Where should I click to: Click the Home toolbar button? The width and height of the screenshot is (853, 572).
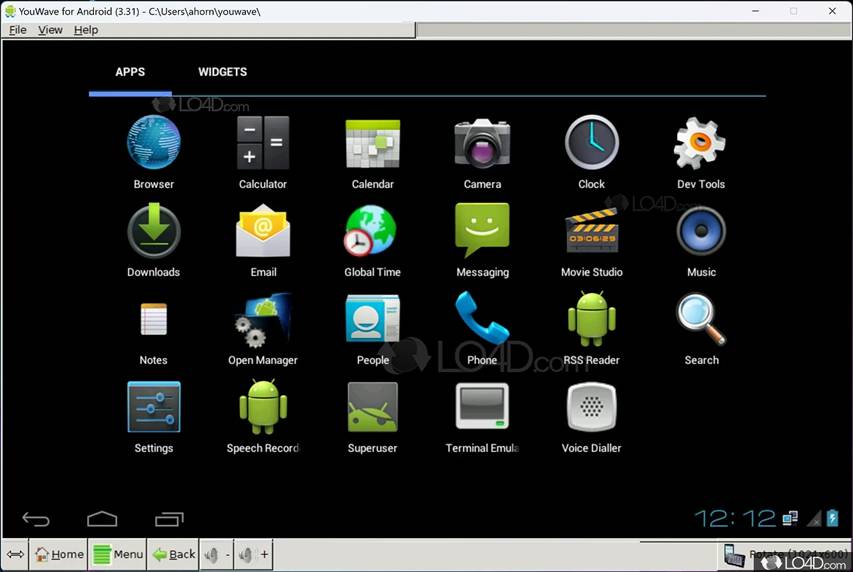point(59,554)
